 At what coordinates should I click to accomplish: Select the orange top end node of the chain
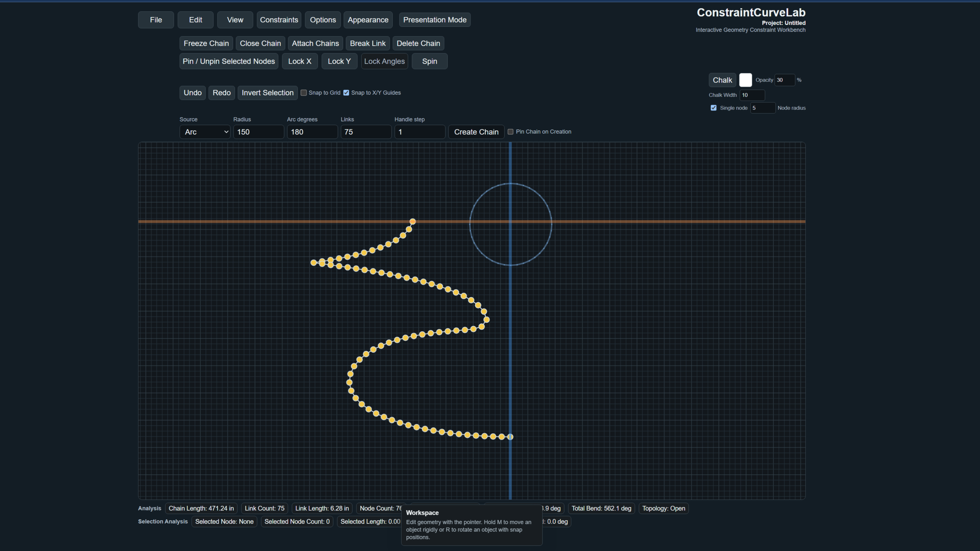coord(412,221)
